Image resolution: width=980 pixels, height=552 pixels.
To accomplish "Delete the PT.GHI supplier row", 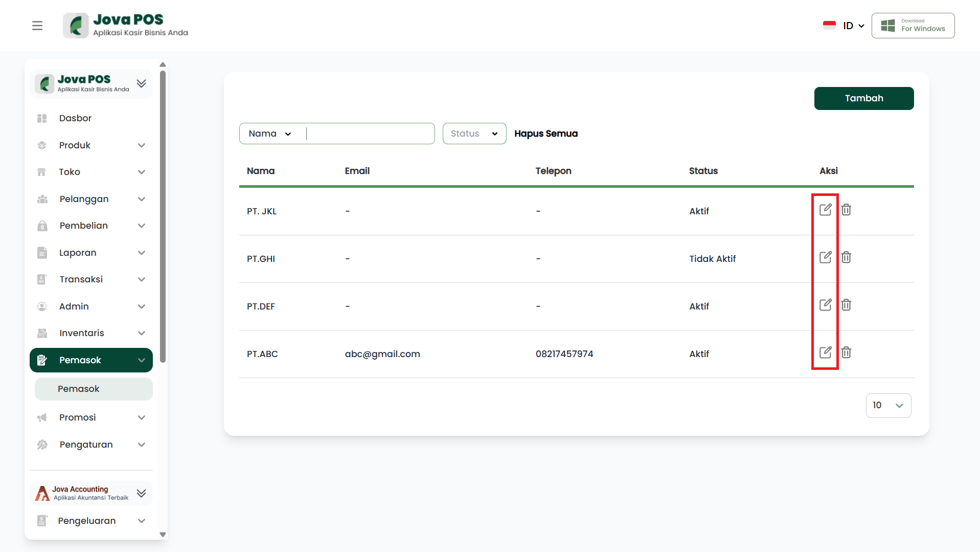I will 846,257.
